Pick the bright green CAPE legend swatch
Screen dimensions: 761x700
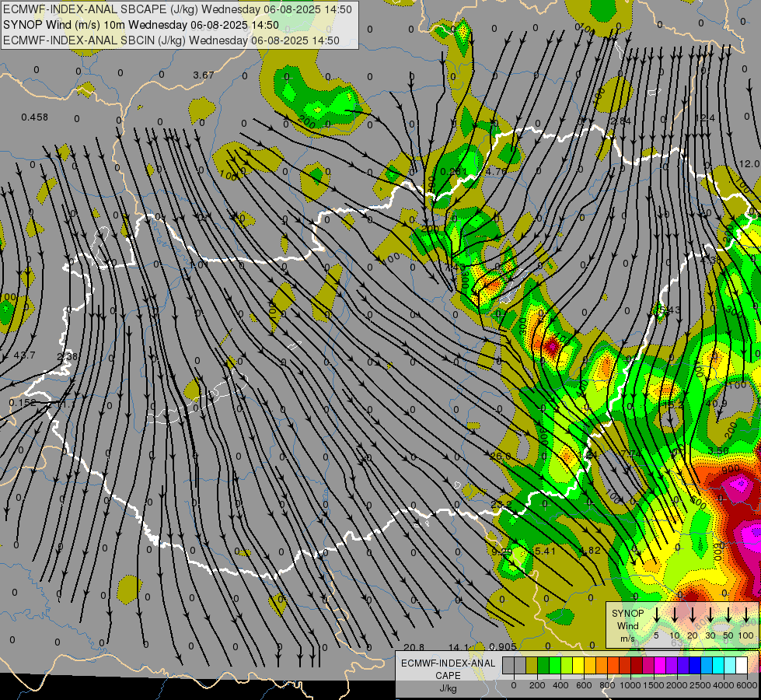pyautogui.click(x=555, y=665)
